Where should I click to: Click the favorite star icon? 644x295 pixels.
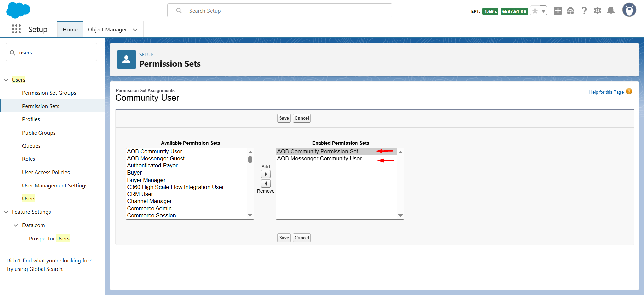pos(535,11)
